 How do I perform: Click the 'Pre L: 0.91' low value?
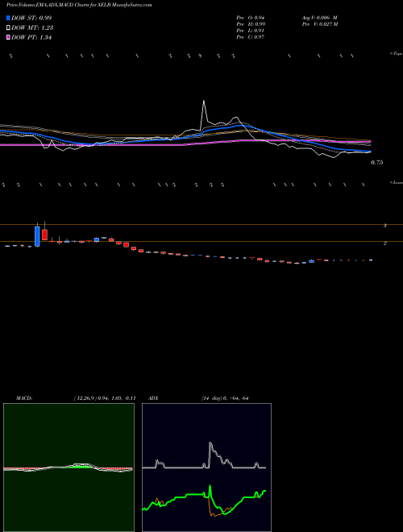[251, 31]
